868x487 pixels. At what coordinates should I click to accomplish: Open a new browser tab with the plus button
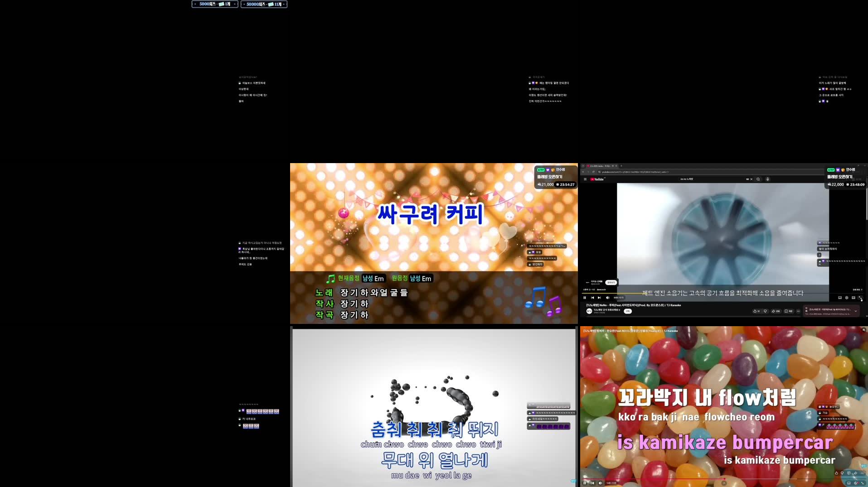[x=621, y=166]
